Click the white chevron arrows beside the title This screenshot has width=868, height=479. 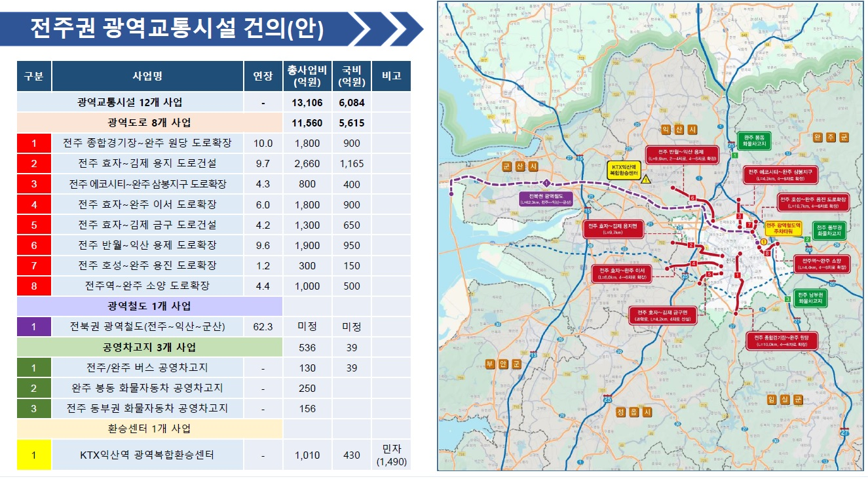point(389,29)
